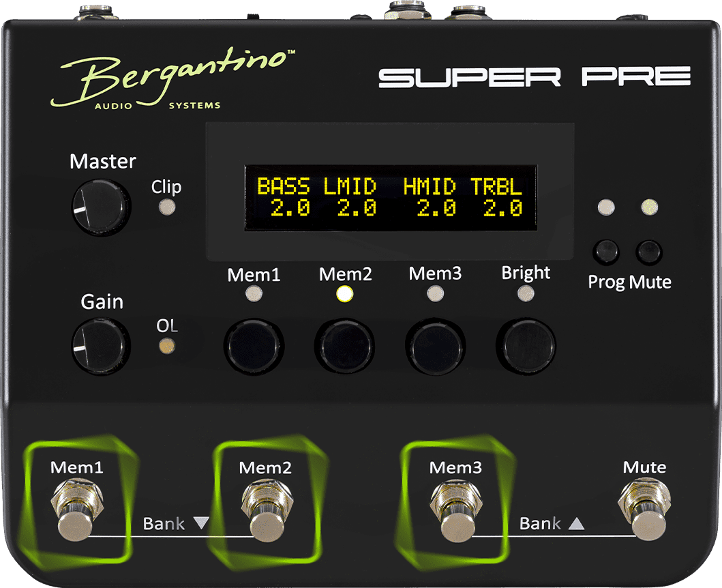
Task: Push the Bright round panel button
Action: [526, 346]
